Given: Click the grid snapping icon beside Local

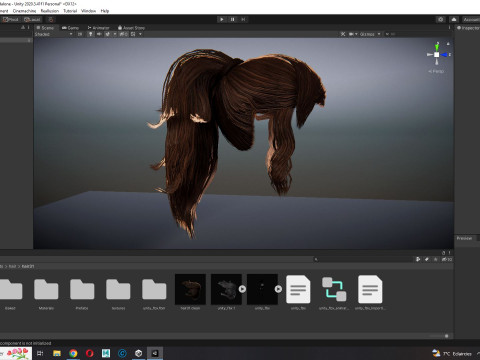Looking at the screenshot, I should click(51, 19).
